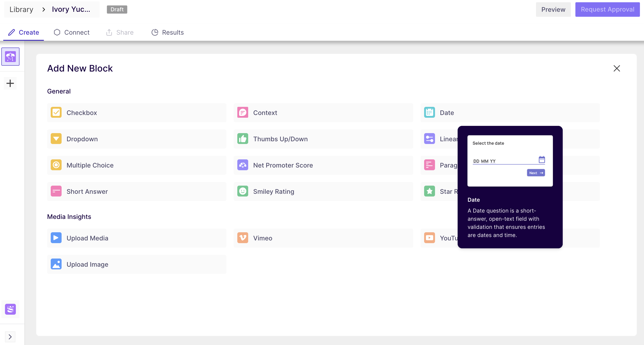Close the Add New Block panel
This screenshot has height=345, width=644.
pyautogui.click(x=617, y=69)
